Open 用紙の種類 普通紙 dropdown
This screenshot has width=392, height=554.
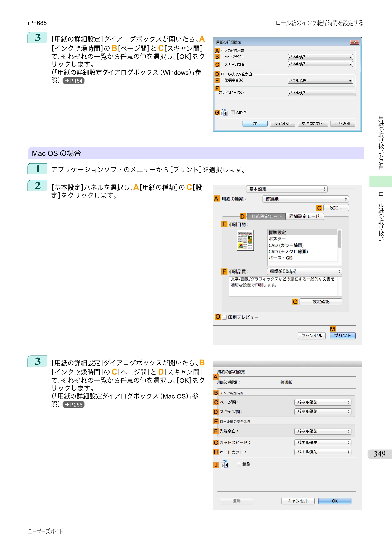pos(306,199)
